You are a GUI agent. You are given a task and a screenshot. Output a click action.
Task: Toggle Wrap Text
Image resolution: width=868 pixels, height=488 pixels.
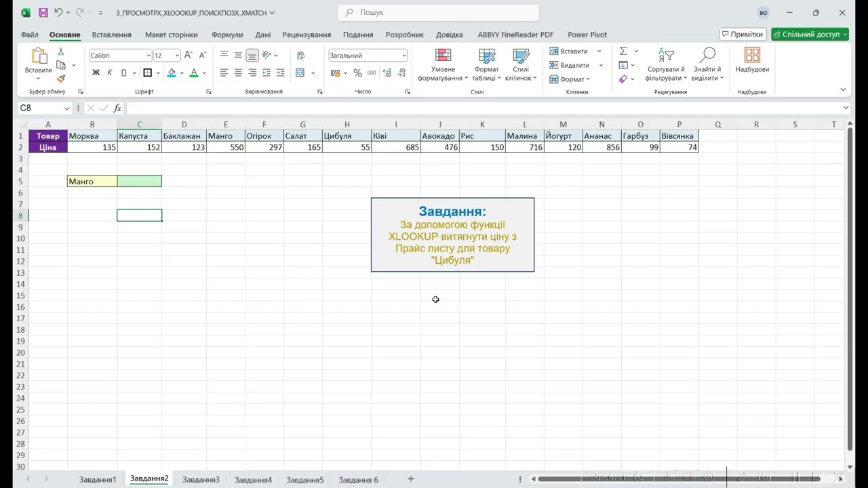tap(300, 56)
